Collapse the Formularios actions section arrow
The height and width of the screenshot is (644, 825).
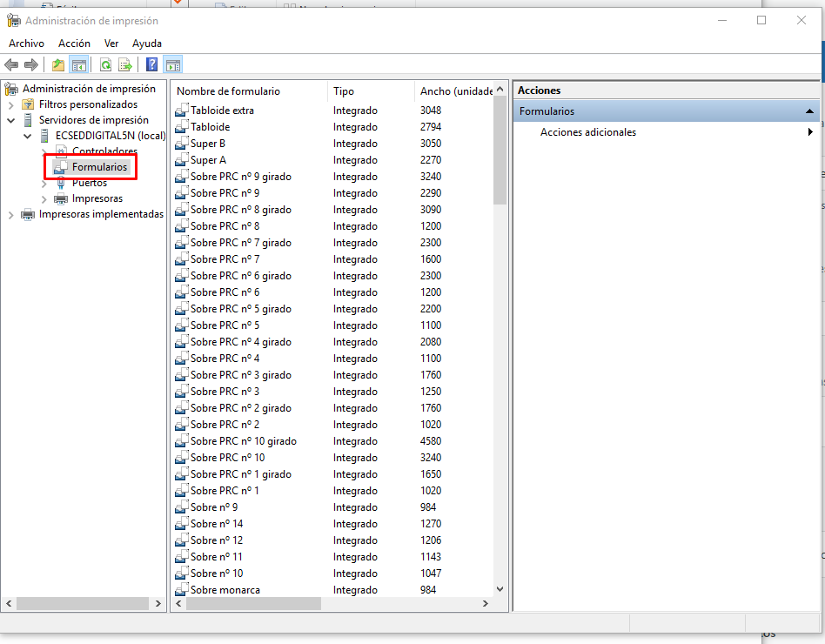tap(810, 111)
